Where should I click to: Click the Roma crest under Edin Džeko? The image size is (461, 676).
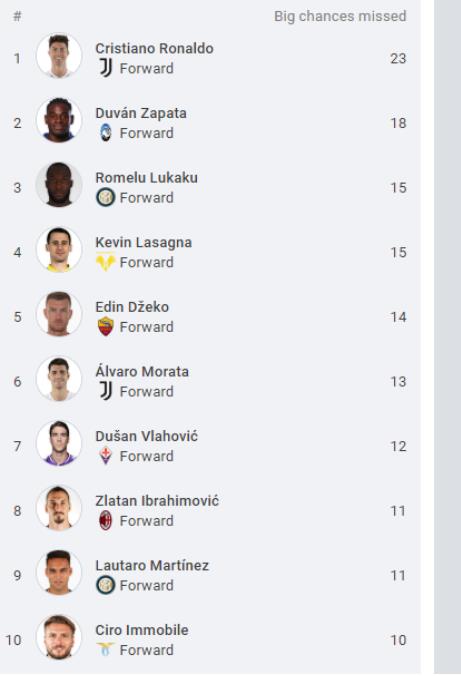tap(106, 326)
